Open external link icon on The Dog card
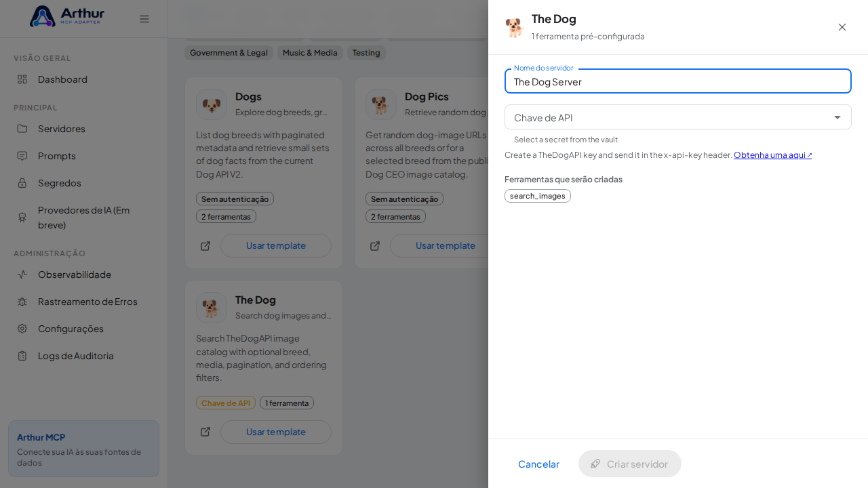 pyautogui.click(x=205, y=432)
